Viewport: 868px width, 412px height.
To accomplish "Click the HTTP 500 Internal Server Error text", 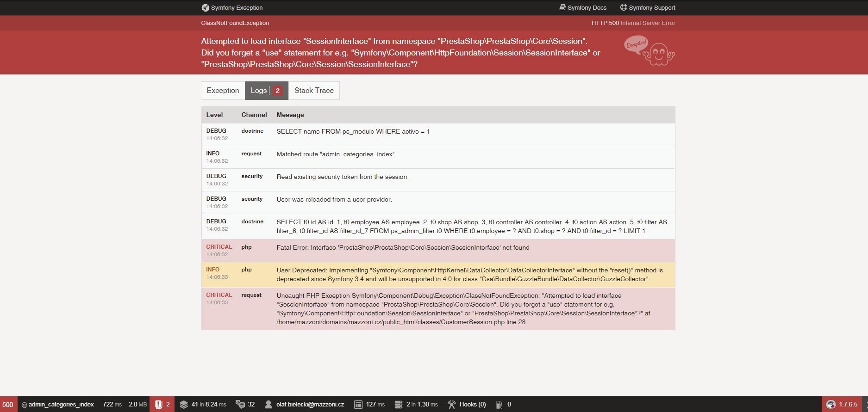I will click(x=633, y=23).
